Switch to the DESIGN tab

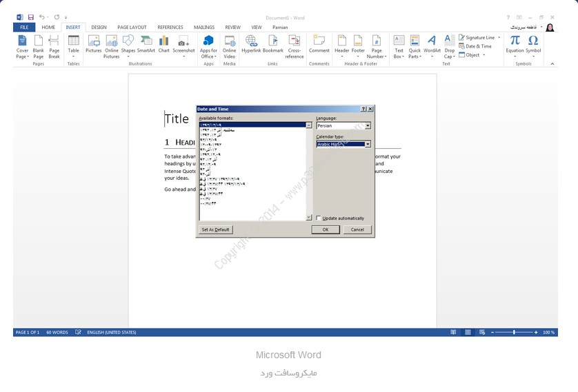pyautogui.click(x=99, y=28)
